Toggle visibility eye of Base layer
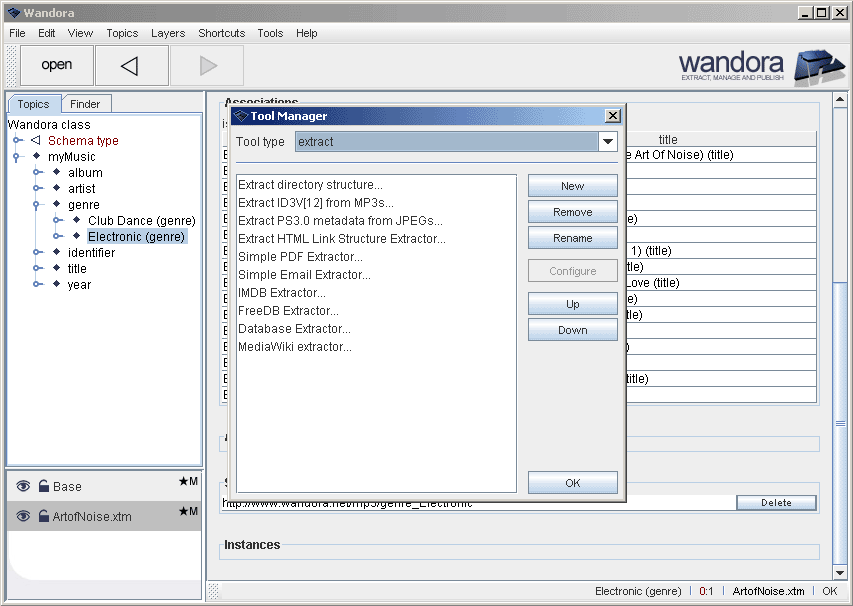This screenshot has width=853, height=606. [x=23, y=487]
